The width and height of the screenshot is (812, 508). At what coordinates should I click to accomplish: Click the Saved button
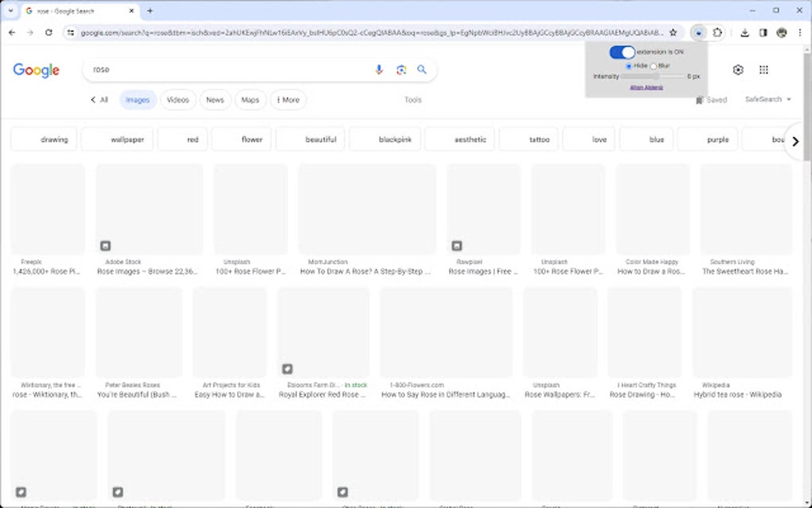711,100
